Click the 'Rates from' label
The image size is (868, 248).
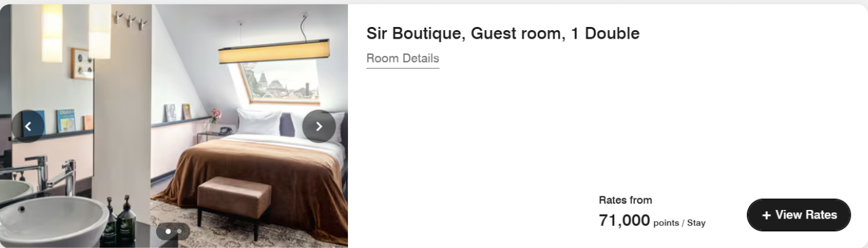625,200
